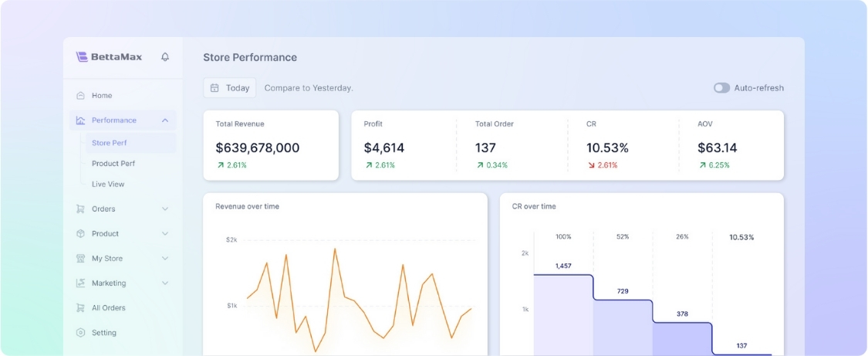Open the Today date picker button

coord(230,88)
